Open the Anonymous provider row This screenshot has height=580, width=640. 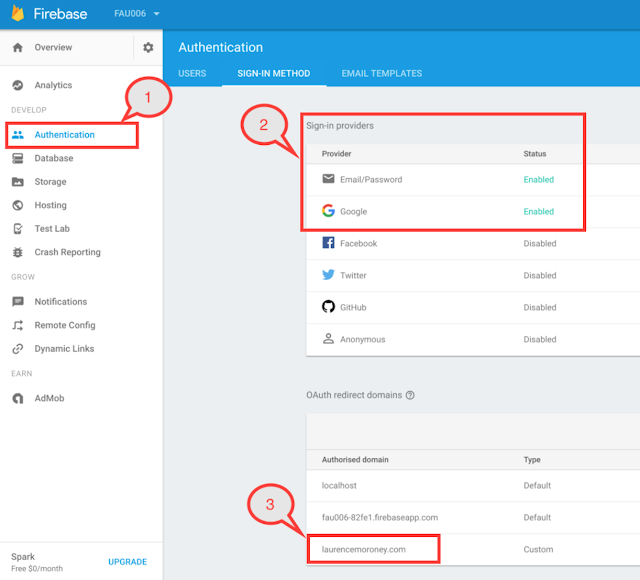click(473, 340)
